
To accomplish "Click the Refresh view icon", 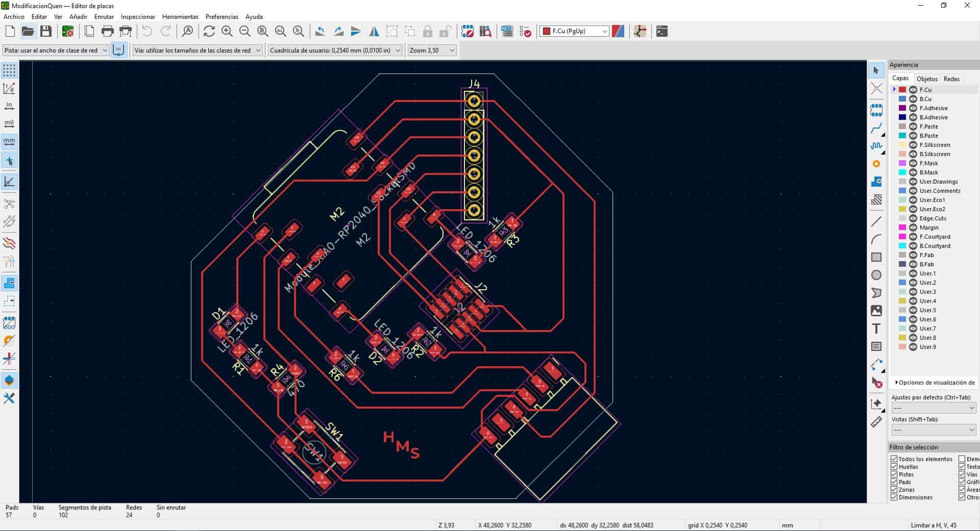I will tap(209, 32).
